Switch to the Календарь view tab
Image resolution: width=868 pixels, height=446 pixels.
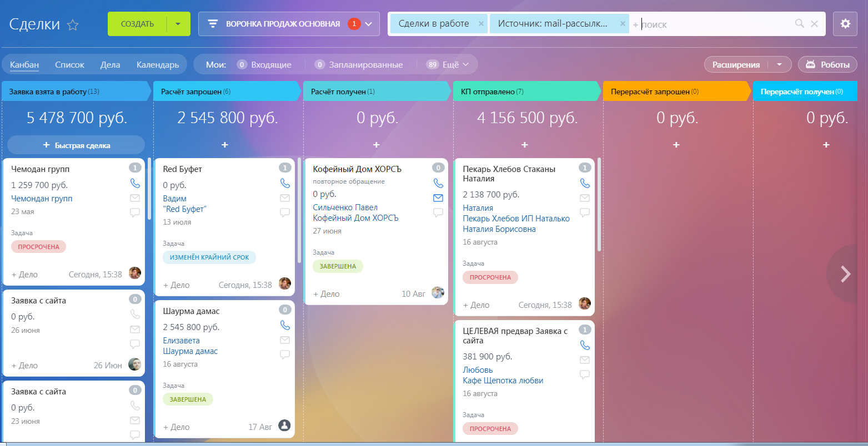158,65
